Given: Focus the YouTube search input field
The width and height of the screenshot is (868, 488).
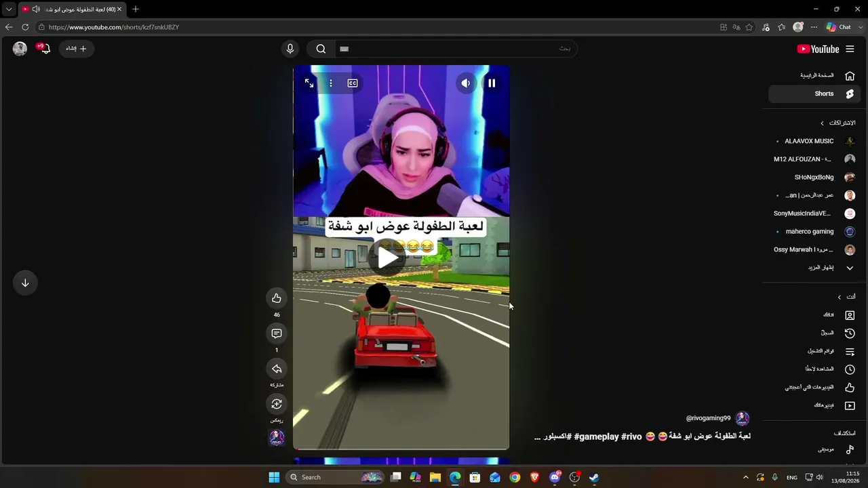Looking at the screenshot, I should pyautogui.click(x=456, y=49).
